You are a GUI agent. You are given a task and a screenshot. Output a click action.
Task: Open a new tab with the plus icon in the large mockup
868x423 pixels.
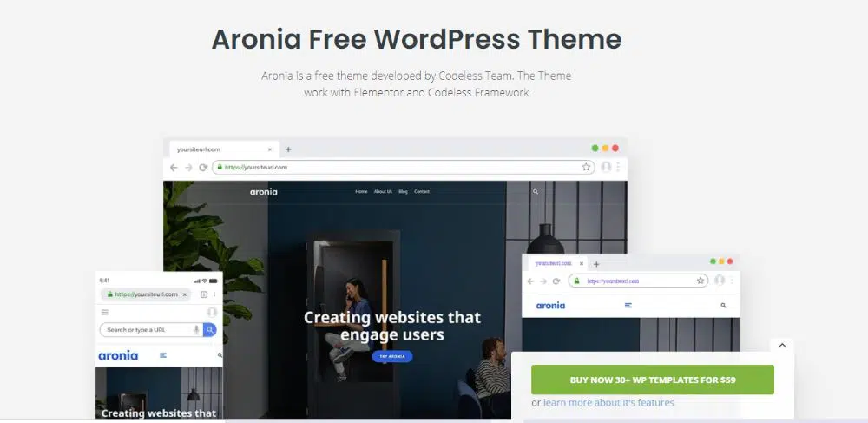pyautogui.click(x=288, y=149)
